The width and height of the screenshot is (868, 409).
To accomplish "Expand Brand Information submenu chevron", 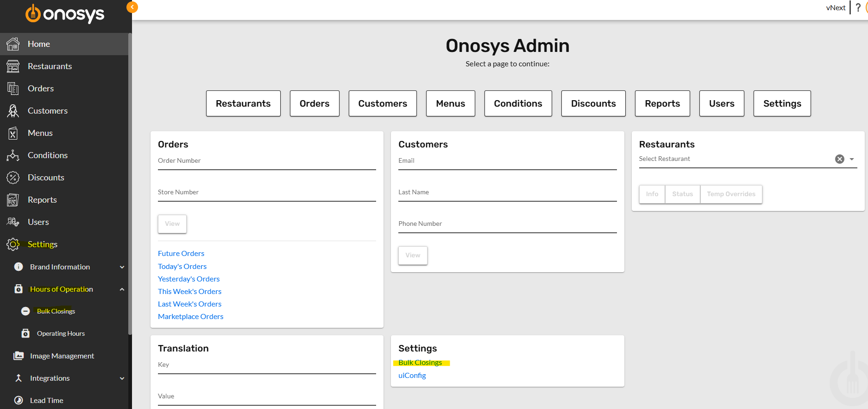I will (x=122, y=267).
